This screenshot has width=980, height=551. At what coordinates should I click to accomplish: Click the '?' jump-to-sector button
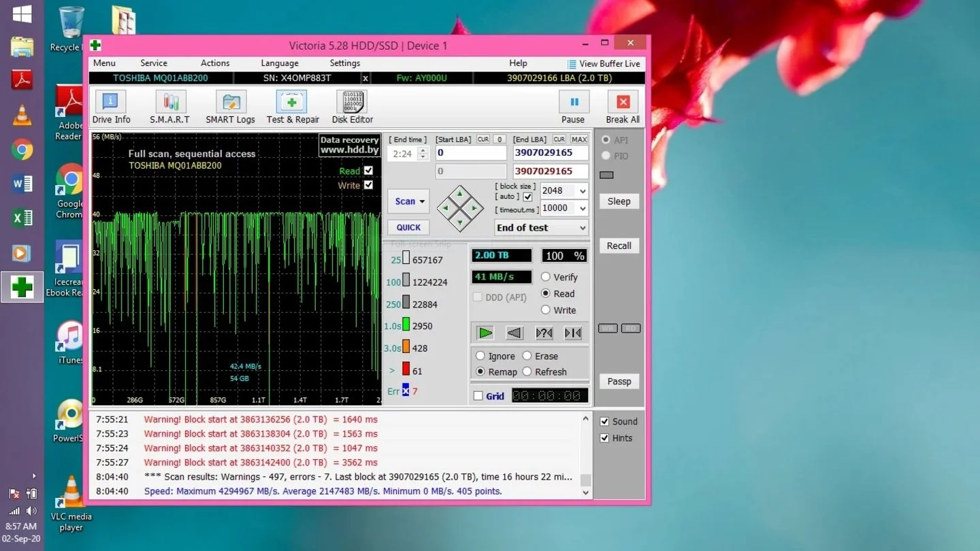(x=544, y=333)
